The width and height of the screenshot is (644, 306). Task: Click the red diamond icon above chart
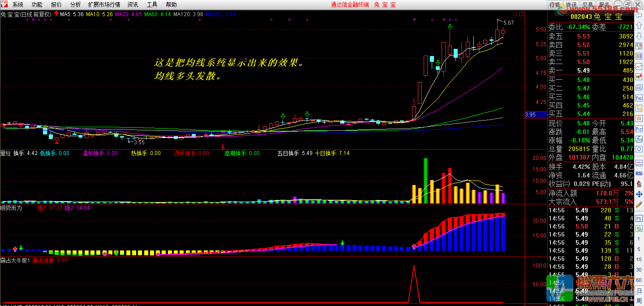click(515, 14)
